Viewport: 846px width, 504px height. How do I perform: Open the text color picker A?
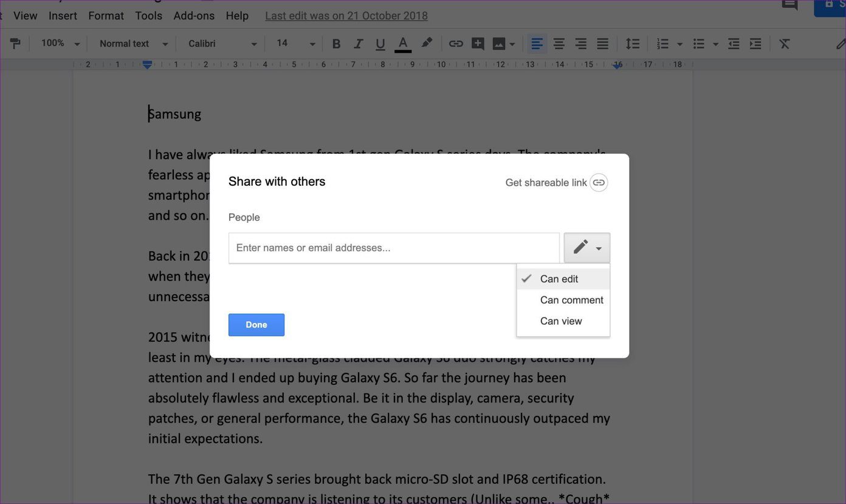403,44
